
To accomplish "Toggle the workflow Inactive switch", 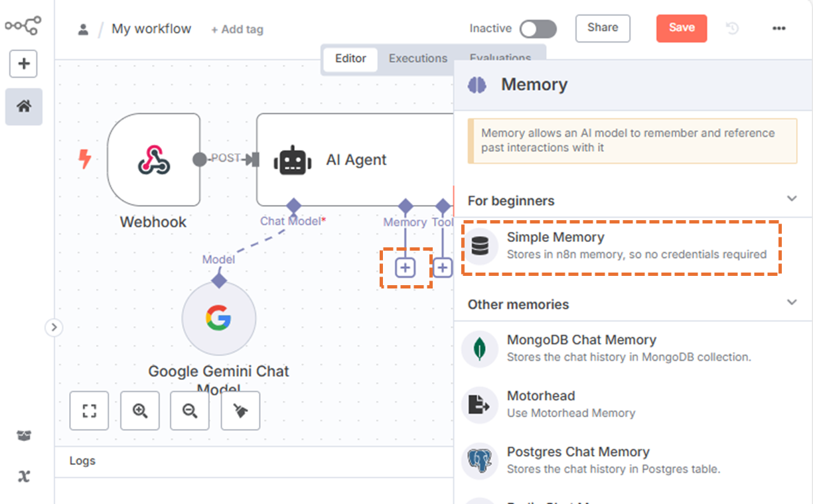I will [538, 29].
